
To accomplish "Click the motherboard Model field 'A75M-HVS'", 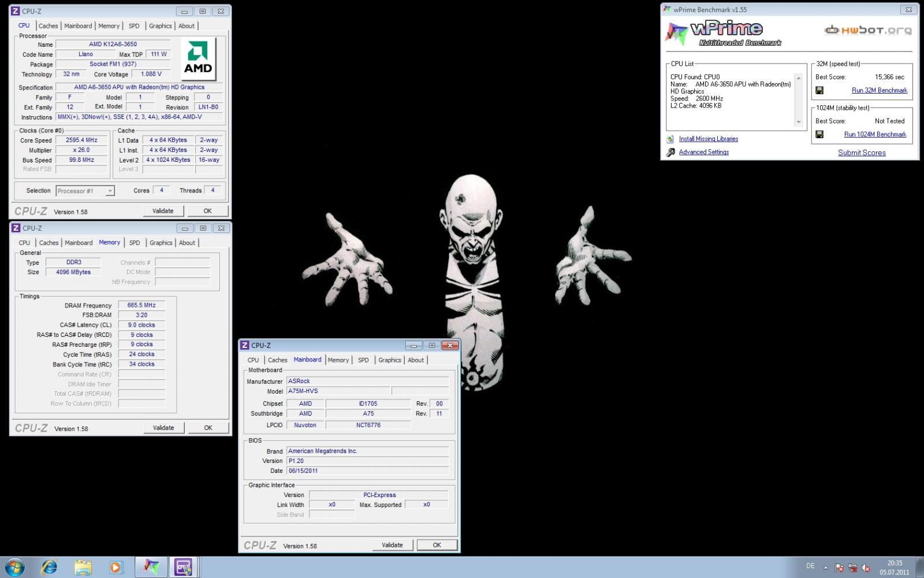I will tap(338, 391).
